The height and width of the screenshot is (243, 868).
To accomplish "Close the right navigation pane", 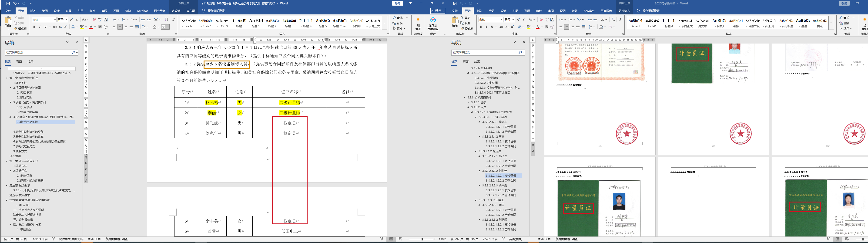I will point(524,42).
